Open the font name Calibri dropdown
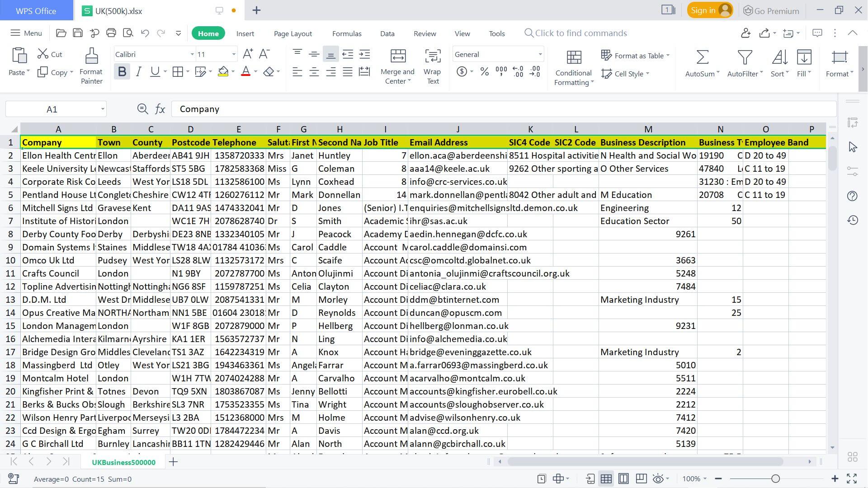 click(192, 54)
